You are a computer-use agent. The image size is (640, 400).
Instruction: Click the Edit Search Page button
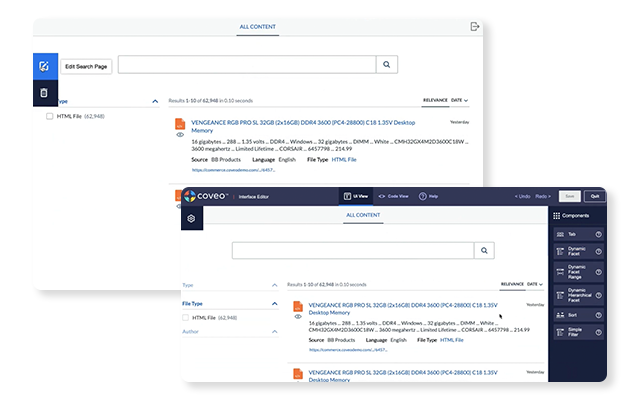click(x=85, y=65)
